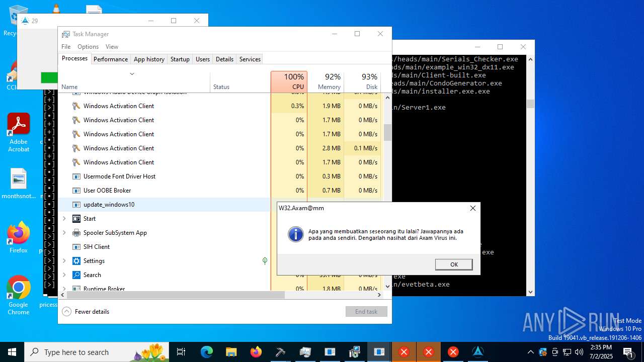This screenshot has height=362, width=644.
Task: Expand the Settings process group
Action: pyautogui.click(x=64, y=261)
